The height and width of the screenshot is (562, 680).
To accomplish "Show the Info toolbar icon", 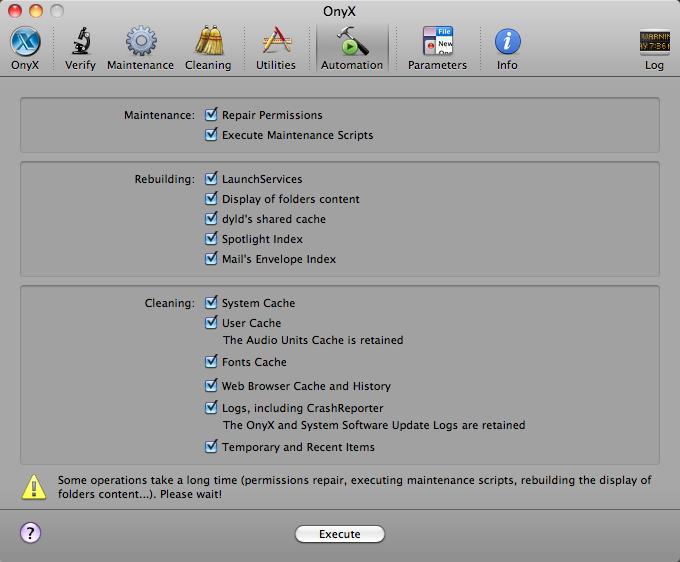I will (508, 43).
